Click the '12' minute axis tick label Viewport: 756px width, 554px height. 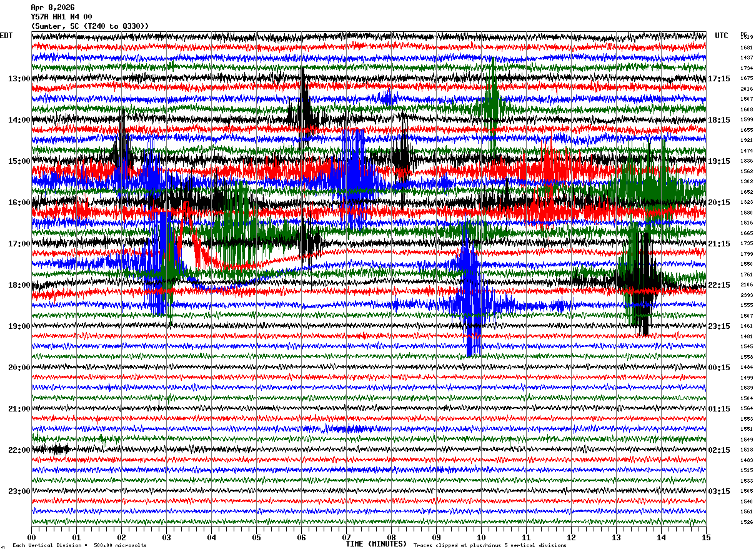click(571, 537)
